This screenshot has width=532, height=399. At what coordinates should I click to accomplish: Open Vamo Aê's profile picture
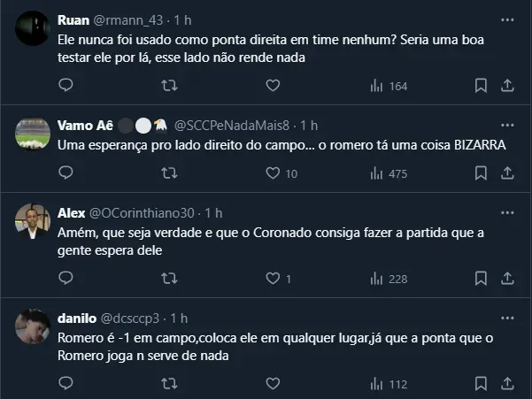tap(34, 134)
